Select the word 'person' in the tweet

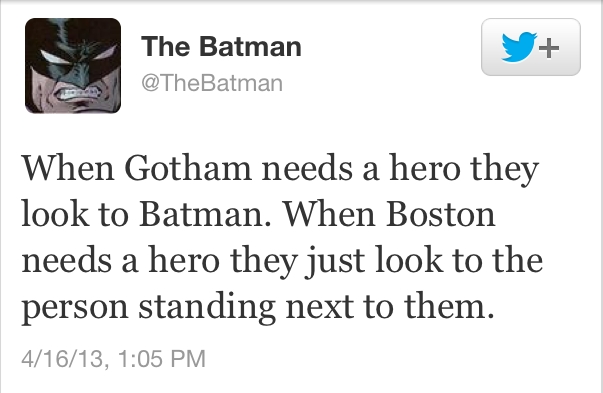pos(75,309)
